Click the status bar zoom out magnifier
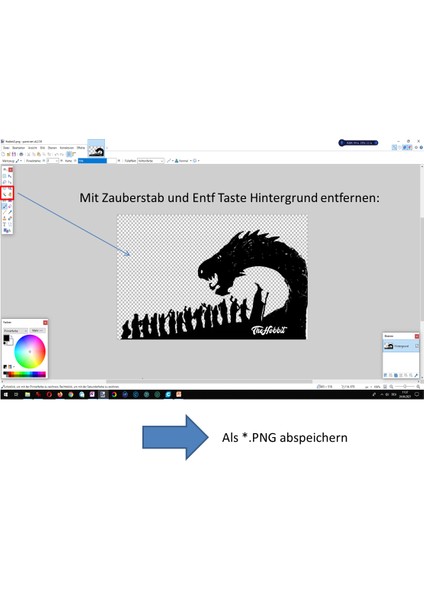Viewport: 424px width, 600px height. 391,386
